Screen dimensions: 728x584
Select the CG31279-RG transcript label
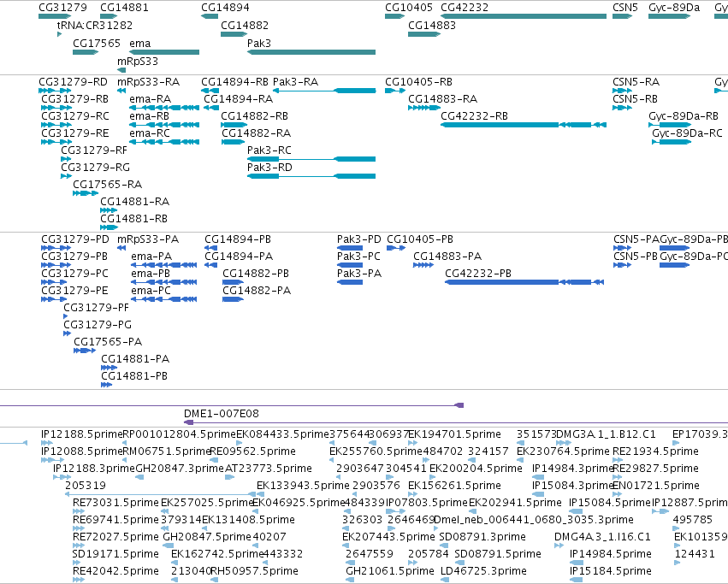(95, 167)
